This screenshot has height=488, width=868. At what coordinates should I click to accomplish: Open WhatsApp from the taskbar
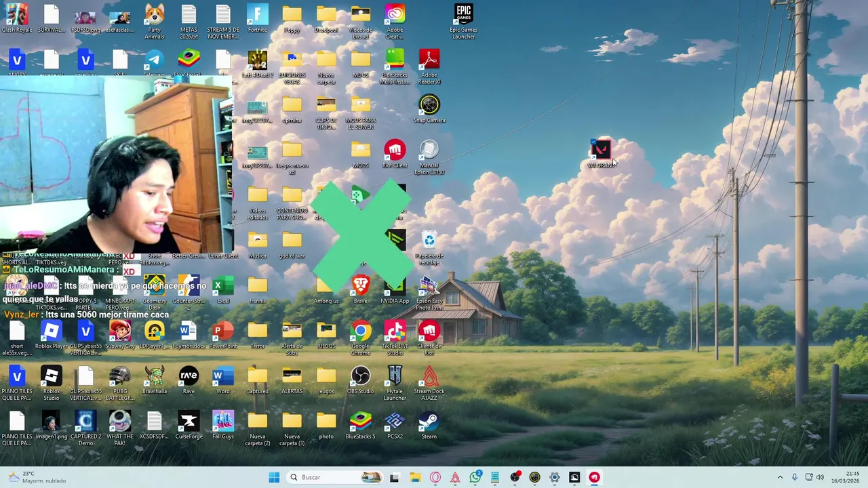475,477
